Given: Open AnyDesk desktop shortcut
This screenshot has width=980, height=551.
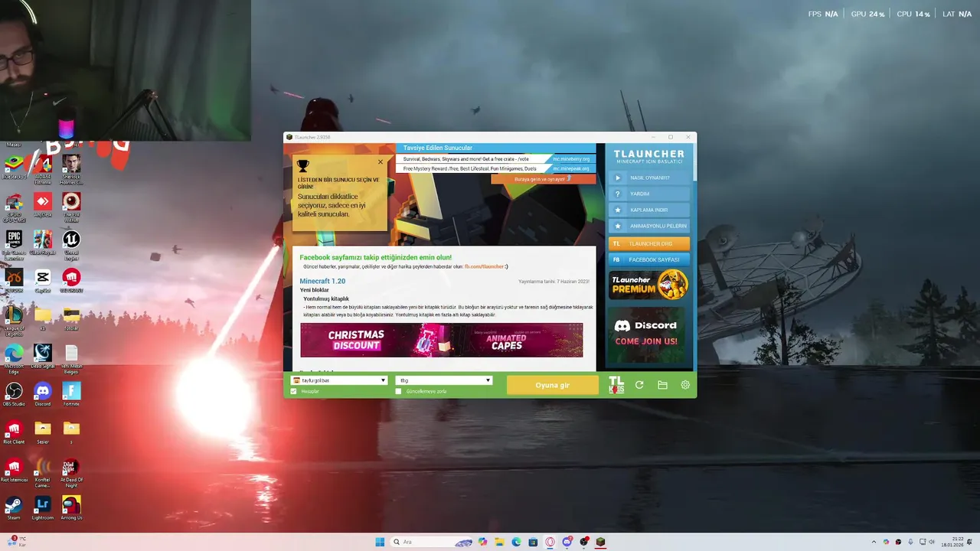Looking at the screenshot, I should (x=43, y=205).
